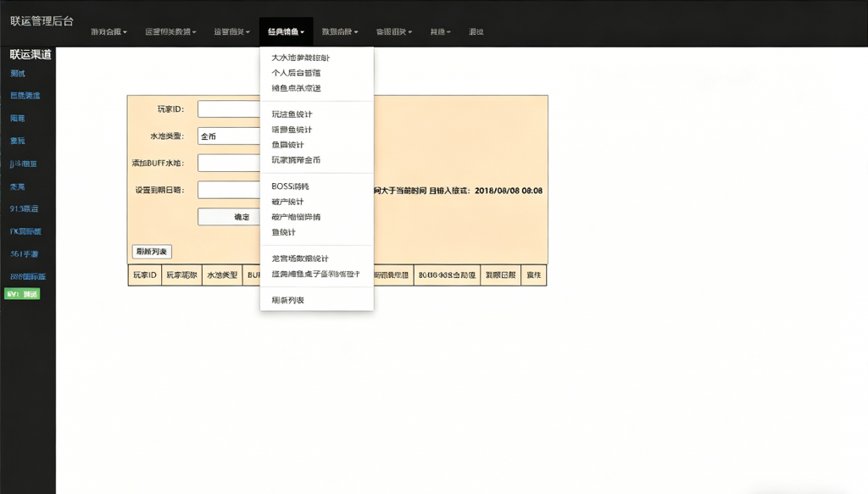
Task: Click the 设置到期日期 date field
Action: pos(229,190)
